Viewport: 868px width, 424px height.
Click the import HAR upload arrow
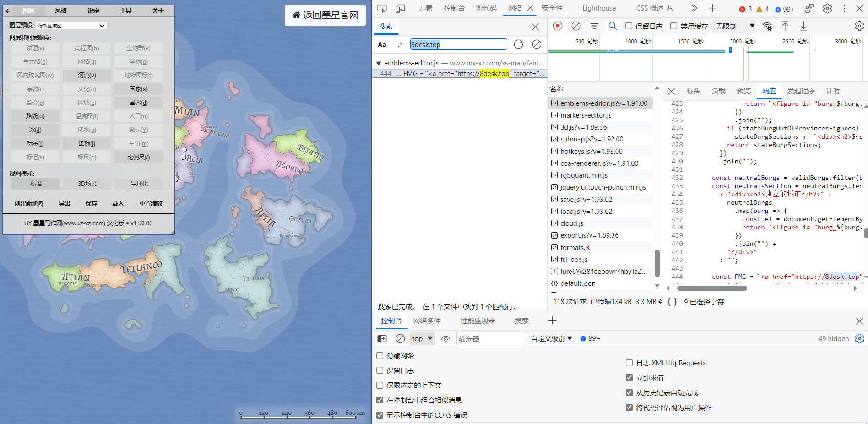click(x=785, y=26)
